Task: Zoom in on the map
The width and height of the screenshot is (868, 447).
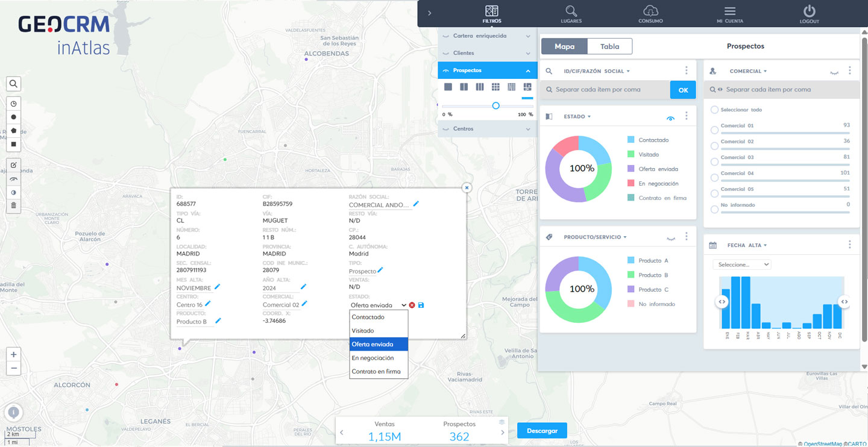Action: (13, 354)
